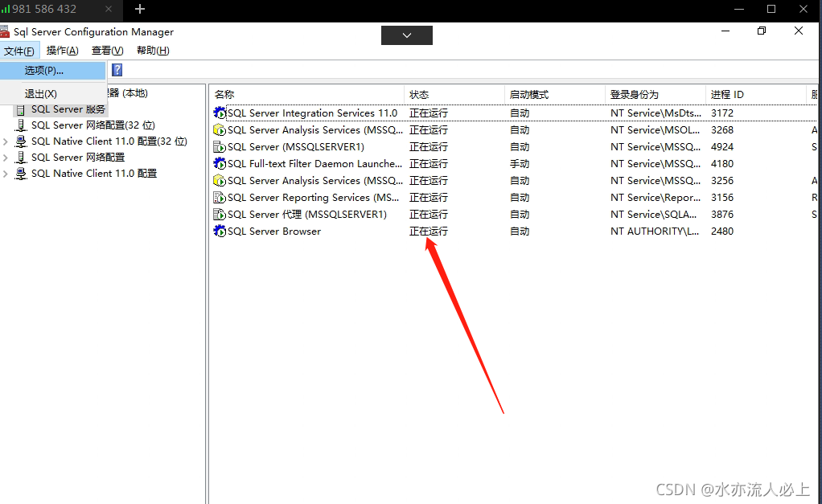Viewport: 822px width, 504px height.
Task: Select SQL Server 代理 (MSSQLSERVER1) name
Action: click(x=307, y=215)
